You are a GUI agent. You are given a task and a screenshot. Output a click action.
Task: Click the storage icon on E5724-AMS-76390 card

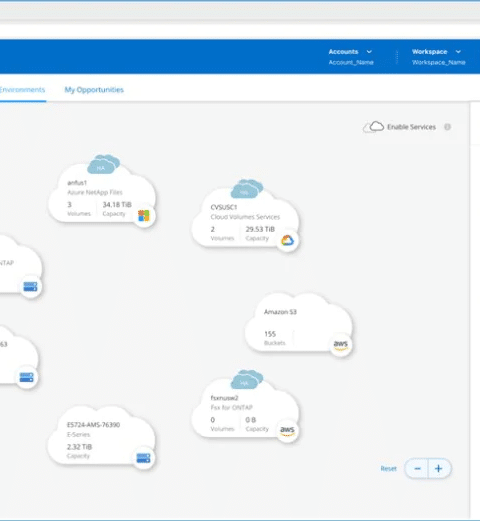(x=144, y=458)
